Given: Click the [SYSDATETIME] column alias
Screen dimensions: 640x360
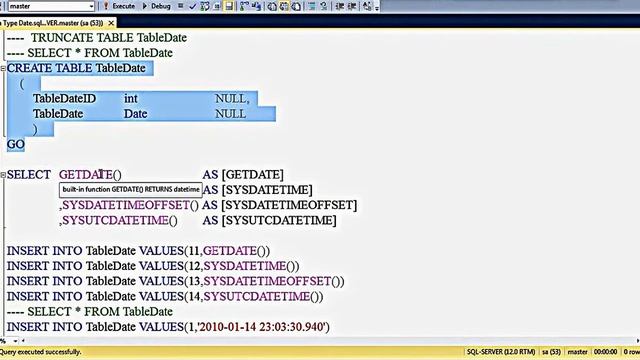Looking at the screenshot, I should click(x=267, y=190).
